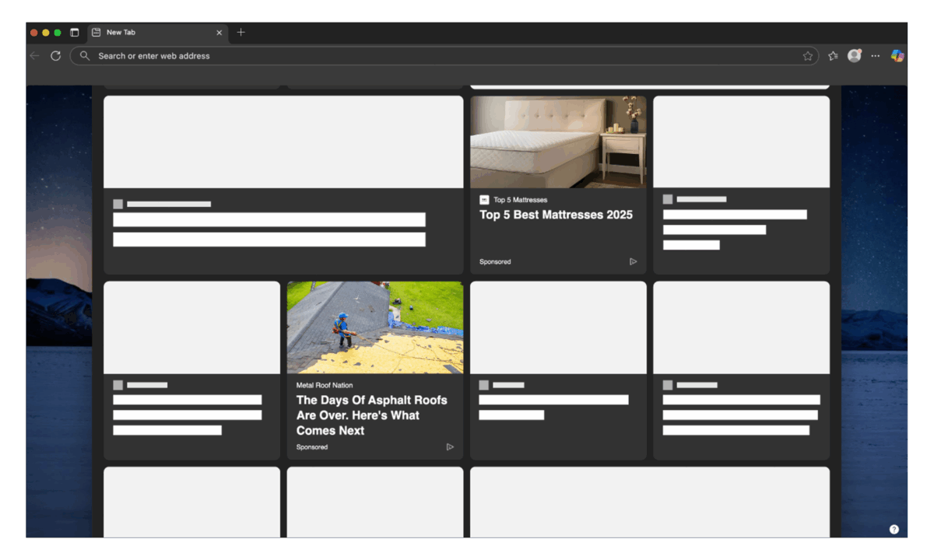Open Settings and more ellipsis menu
Image resolution: width=934 pixels, height=560 pixels.
[x=876, y=56]
